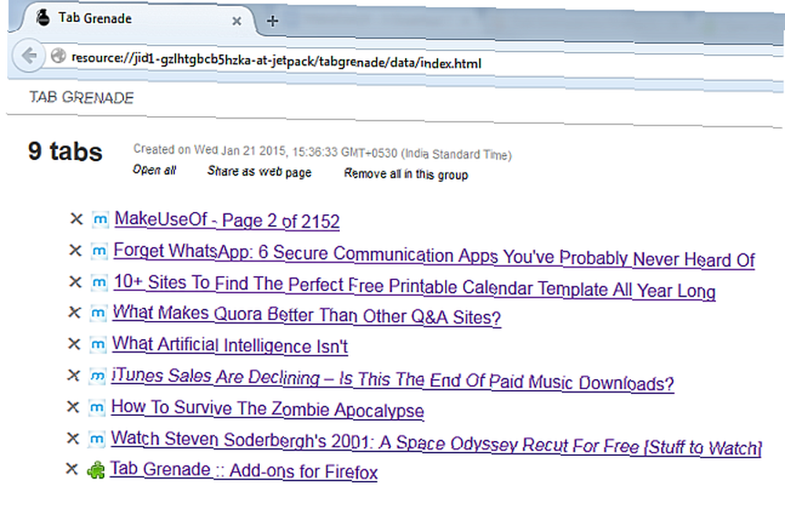Open What Artificial Intelligence Isn't link
The height and width of the screenshot is (532, 785).
point(230,345)
